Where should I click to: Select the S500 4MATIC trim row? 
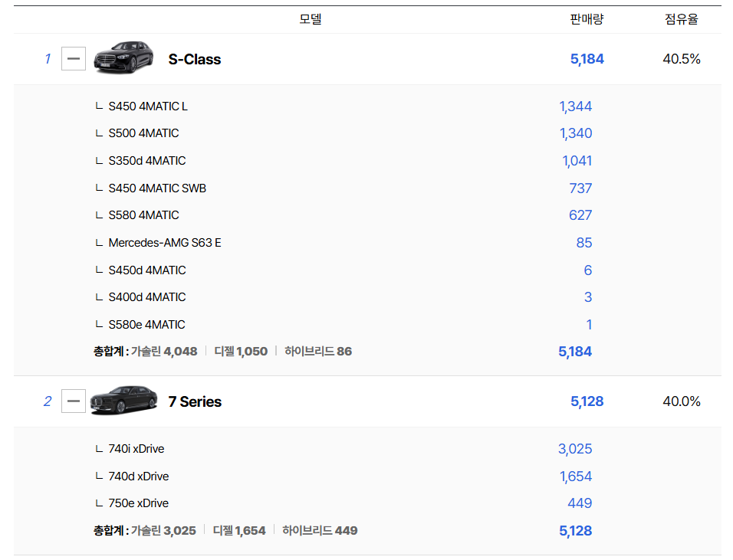[x=143, y=133]
